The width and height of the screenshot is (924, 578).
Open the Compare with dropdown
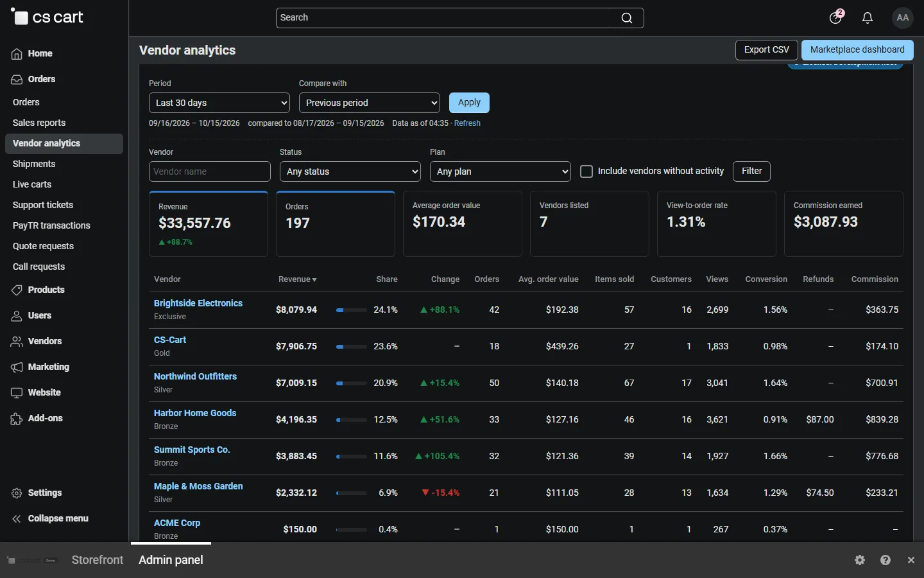370,103
